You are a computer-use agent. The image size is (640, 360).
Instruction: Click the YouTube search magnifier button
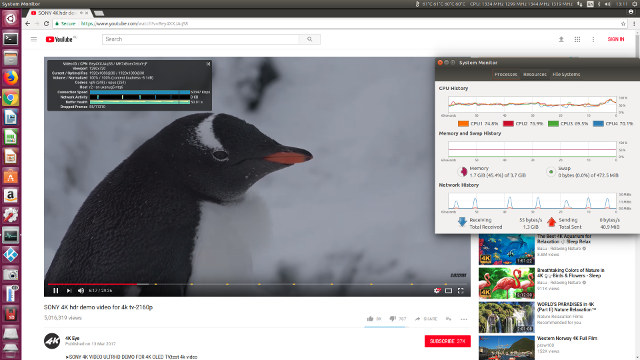click(309, 39)
